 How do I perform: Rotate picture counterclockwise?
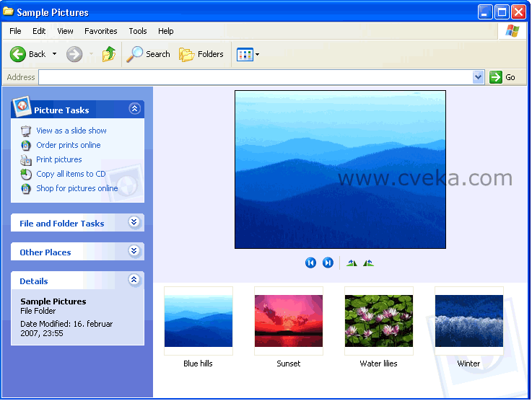[x=369, y=263]
